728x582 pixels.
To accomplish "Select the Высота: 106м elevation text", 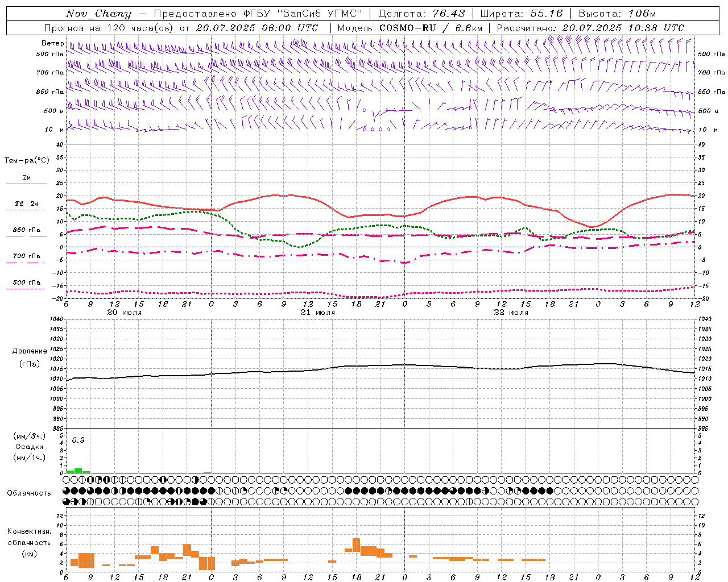I will [618, 14].
